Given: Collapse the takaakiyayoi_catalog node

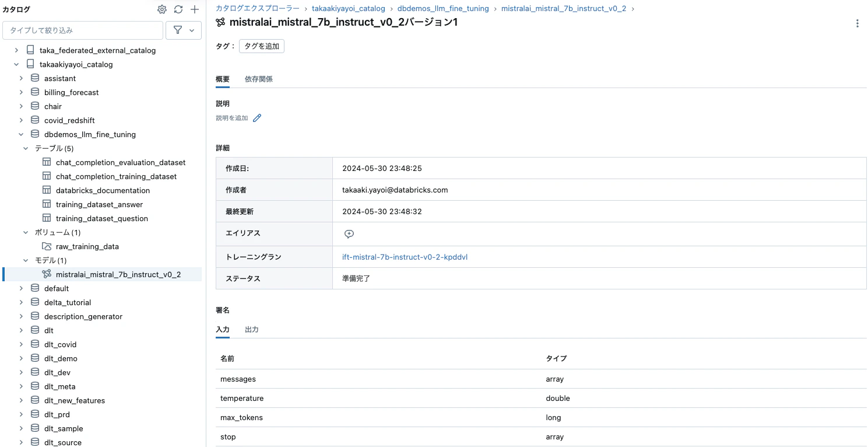Looking at the screenshot, I should point(16,64).
